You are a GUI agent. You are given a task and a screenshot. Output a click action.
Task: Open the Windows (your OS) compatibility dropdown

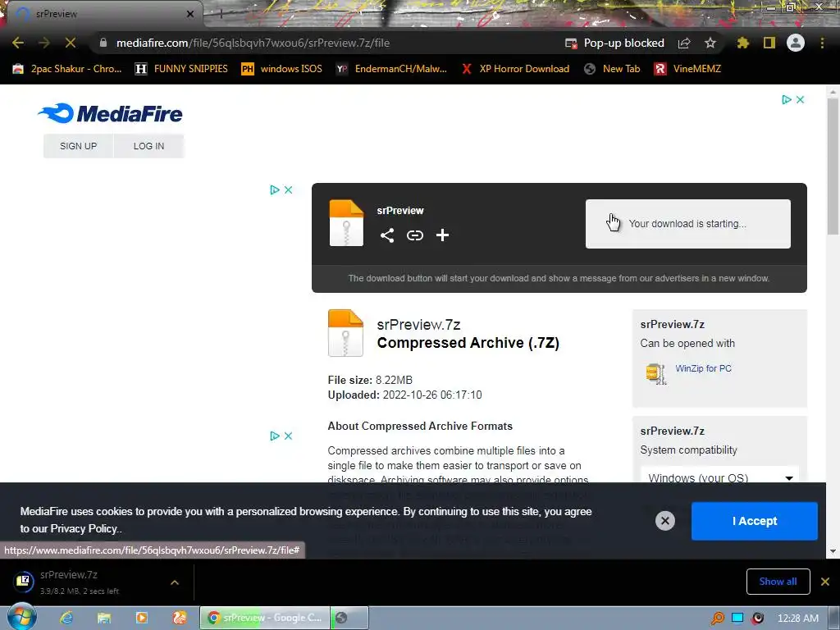tap(720, 477)
